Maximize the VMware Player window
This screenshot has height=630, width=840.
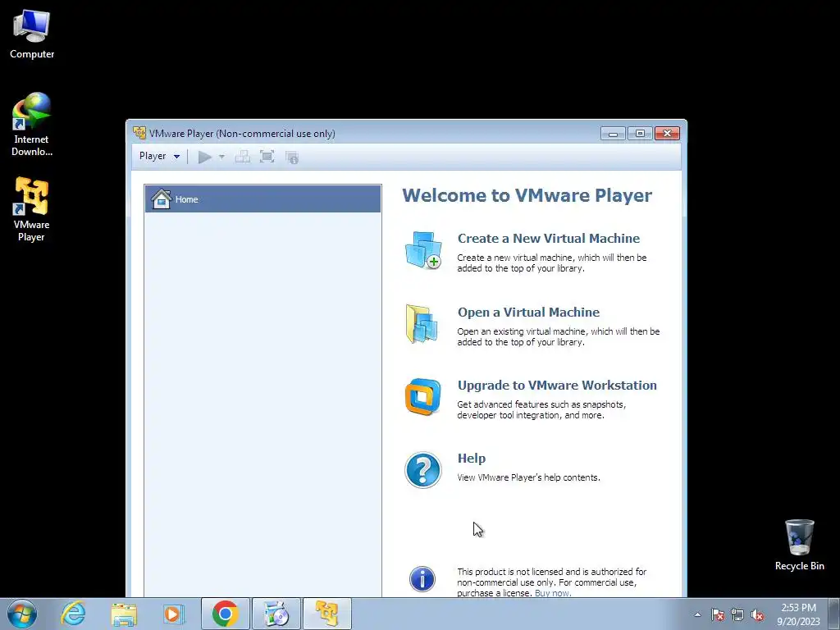(640, 134)
